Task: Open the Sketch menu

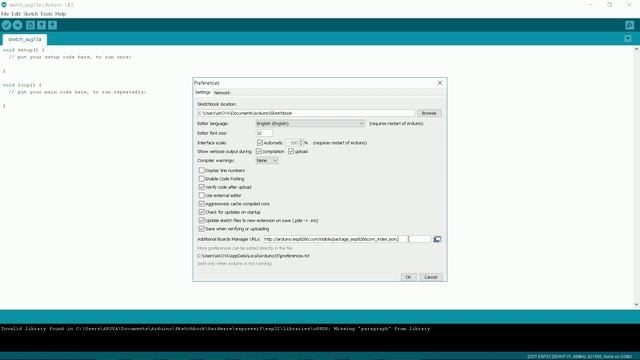Action: (31, 14)
